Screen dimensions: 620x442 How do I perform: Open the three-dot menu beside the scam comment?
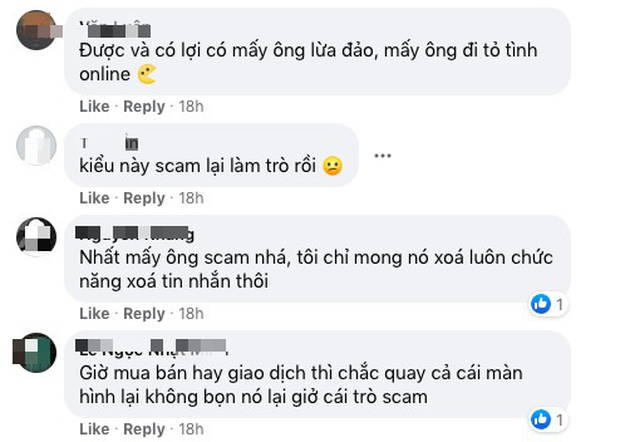click(382, 156)
